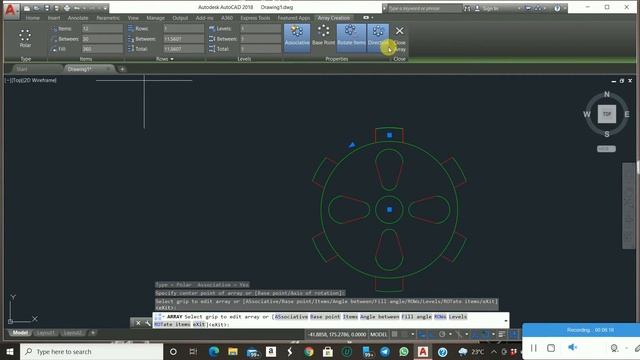
Task: Open the command line customize wrench icon
Action: 147,323
